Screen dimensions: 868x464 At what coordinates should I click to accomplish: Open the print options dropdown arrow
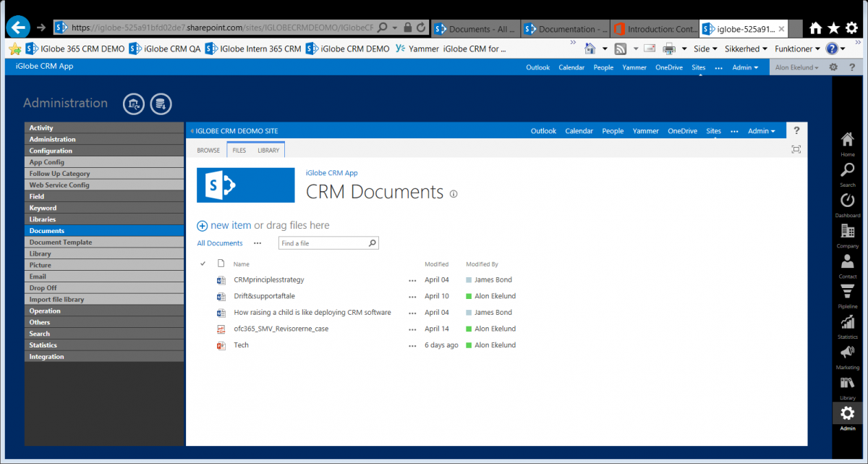point(684,49)
